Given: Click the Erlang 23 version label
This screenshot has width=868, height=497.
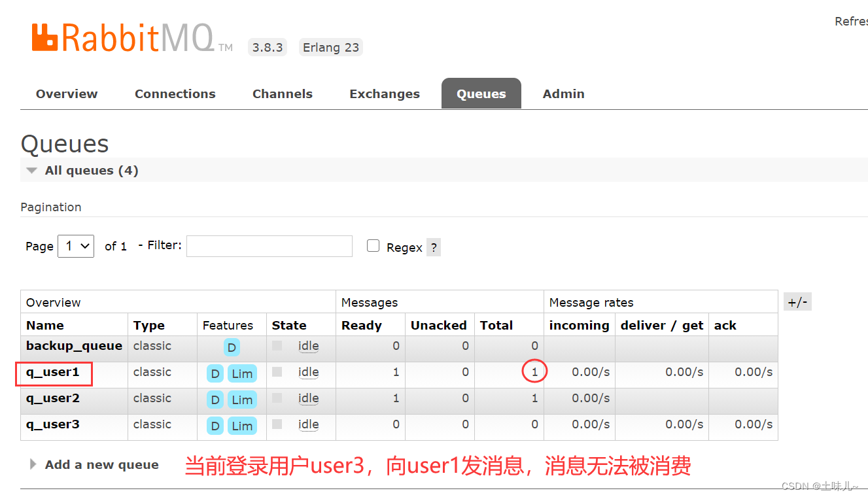Looking at the screenshot, I should point(331,47).
